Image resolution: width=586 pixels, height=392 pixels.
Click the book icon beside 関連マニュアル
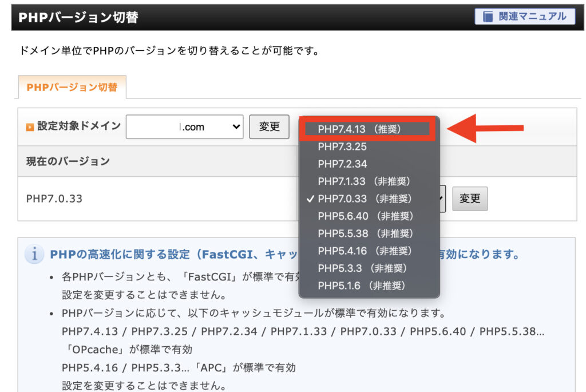pyautogui.click(x=488, y=17)
